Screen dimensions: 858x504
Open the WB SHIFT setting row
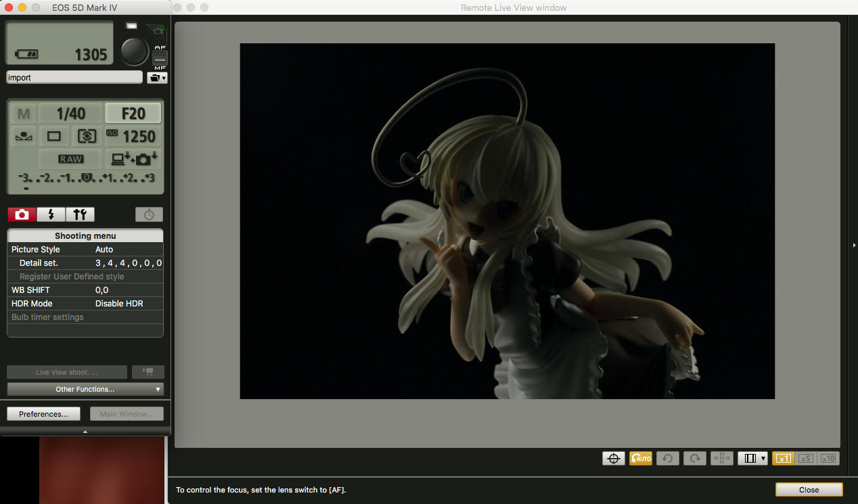85,290
